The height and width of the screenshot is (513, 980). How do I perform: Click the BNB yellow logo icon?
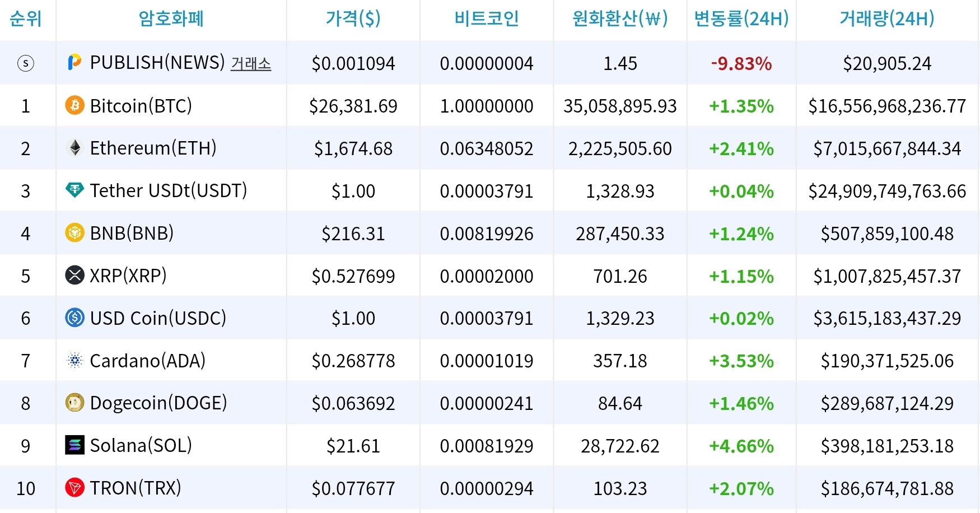pos(74,232)
